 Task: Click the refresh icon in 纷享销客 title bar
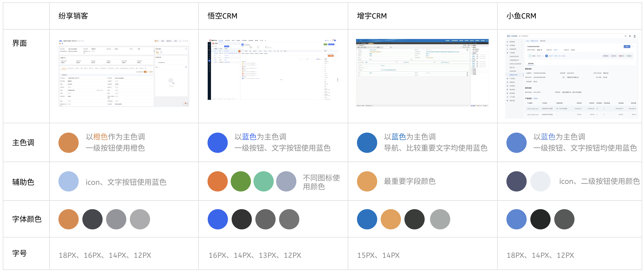tap(183, 41)
